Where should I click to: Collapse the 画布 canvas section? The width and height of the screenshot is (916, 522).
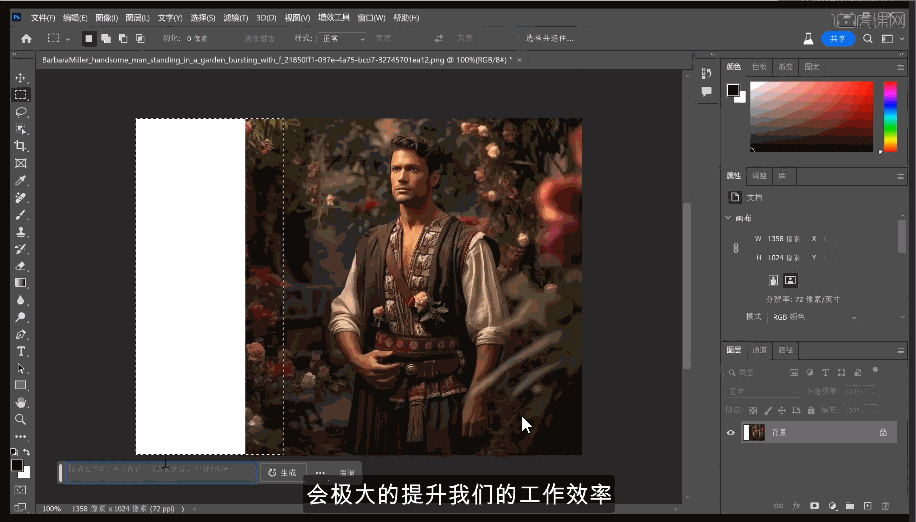coord(728,218)
